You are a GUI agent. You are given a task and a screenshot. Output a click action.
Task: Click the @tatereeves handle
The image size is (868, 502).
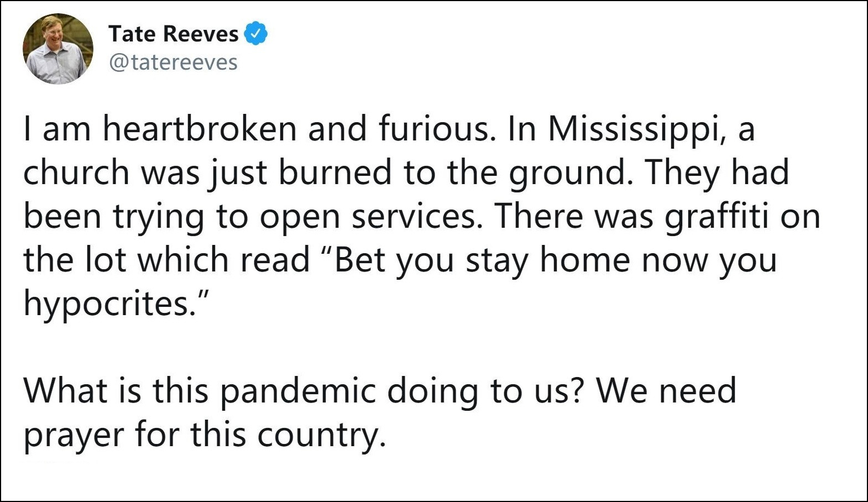pyautogui.click(x=173, y=62)
